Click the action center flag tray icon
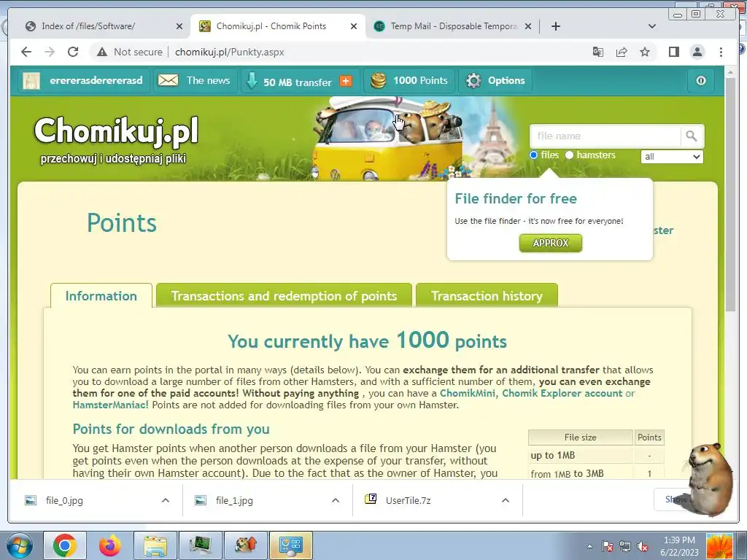 [607, 546]
